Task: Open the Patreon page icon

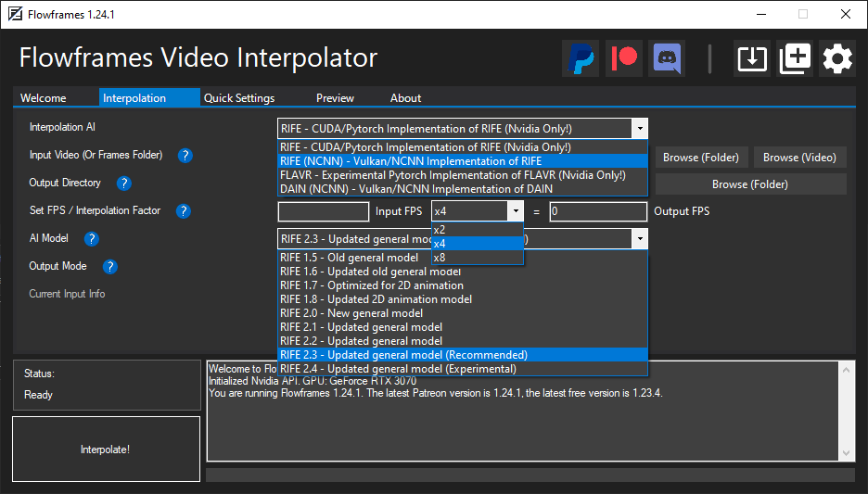Action: pyautogui.click(x=624, y=58)
